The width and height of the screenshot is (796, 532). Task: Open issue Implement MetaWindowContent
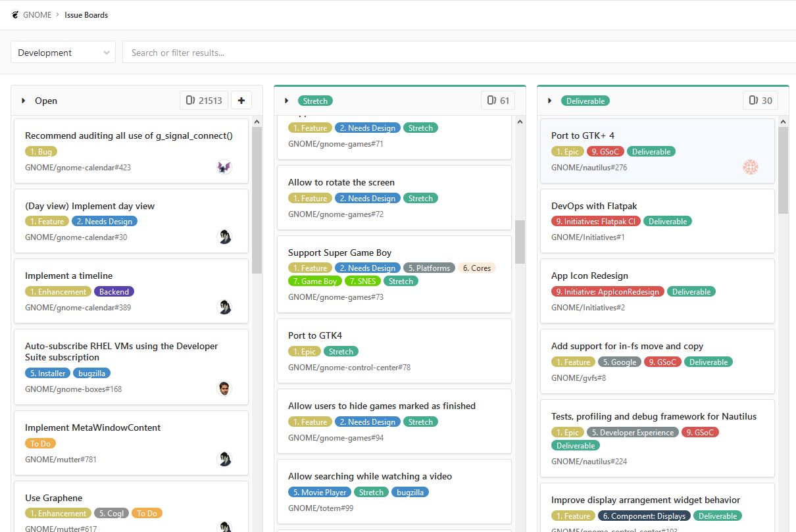tap(93, 427)
